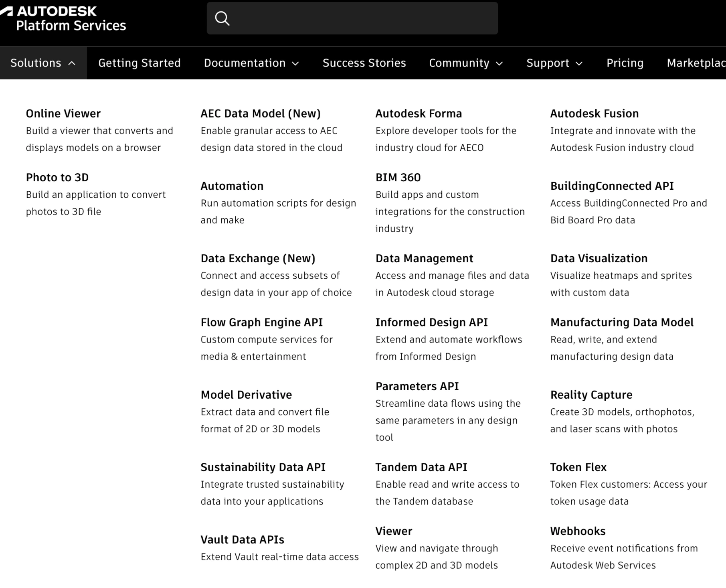This screenshot has height=588, width=726.
Task: Open Vault Data APIs link
Action: 243,539
